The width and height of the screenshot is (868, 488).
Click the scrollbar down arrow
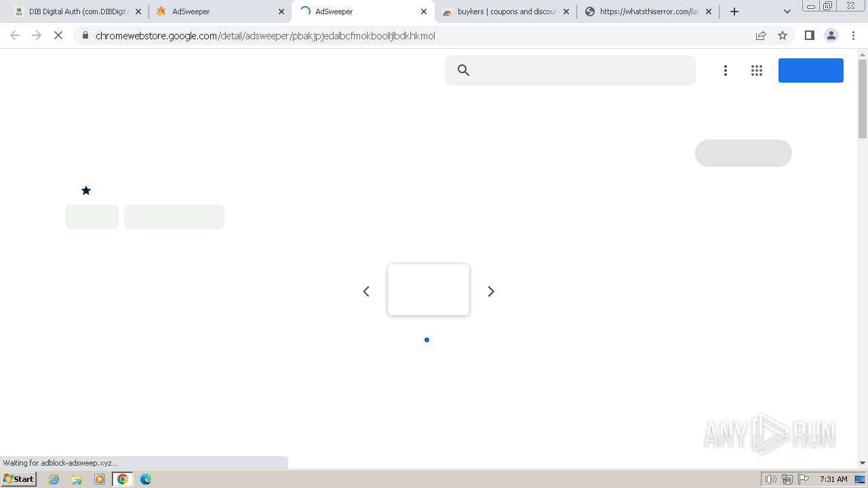[863, 463]
